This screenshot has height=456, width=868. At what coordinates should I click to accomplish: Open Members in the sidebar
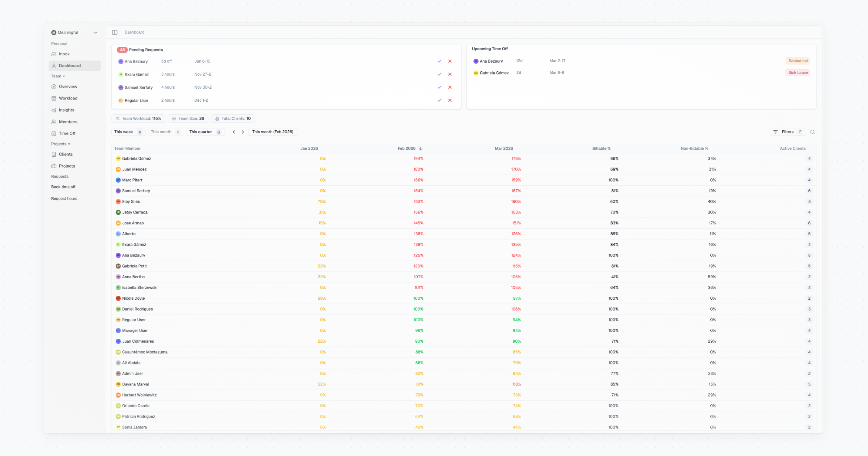68,122
